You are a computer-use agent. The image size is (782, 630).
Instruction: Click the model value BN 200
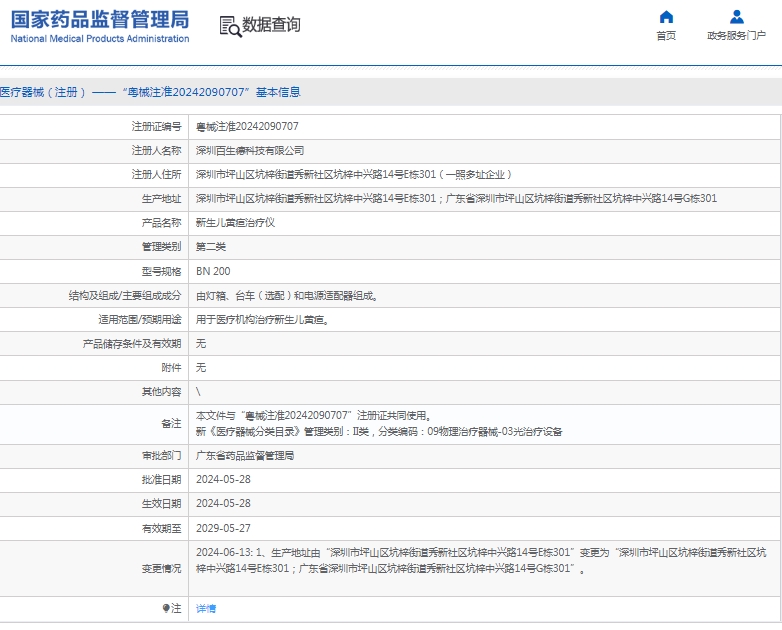[213, 271]
